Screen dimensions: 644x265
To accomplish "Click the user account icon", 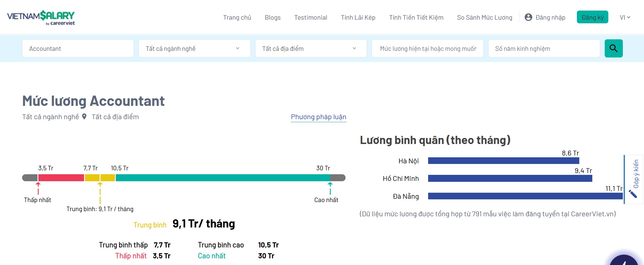I will pos(528,17).
